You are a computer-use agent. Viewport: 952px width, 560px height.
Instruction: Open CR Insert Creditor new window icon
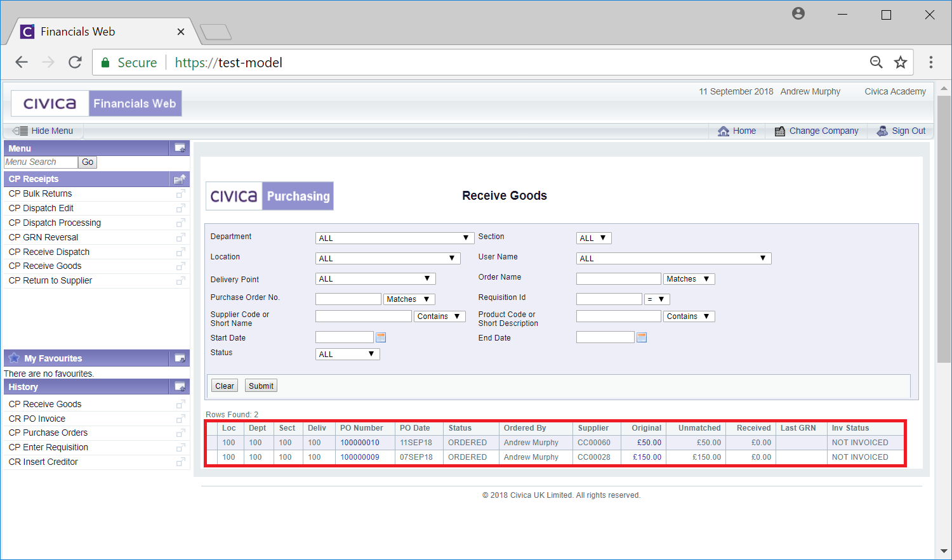tap(181, 462)
